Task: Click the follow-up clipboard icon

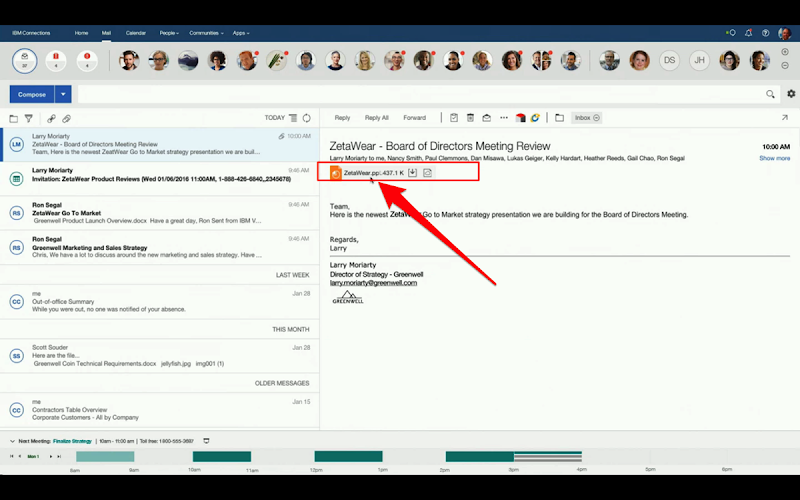Action: 454,118
